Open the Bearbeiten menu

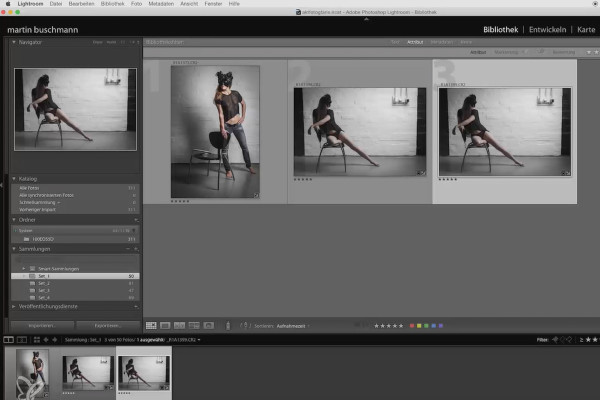[x=81, y=4]
